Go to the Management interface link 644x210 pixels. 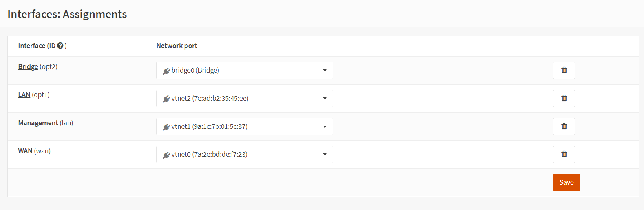(38, 123)
